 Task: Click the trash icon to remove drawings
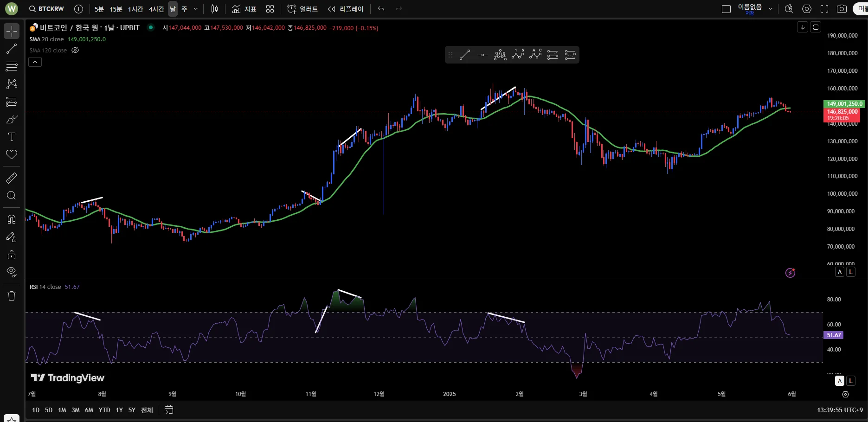coord(12,296)
